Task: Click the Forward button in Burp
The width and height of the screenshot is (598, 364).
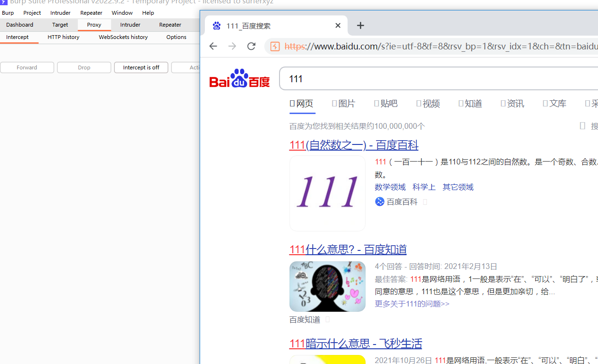Action: coord(27,67)
